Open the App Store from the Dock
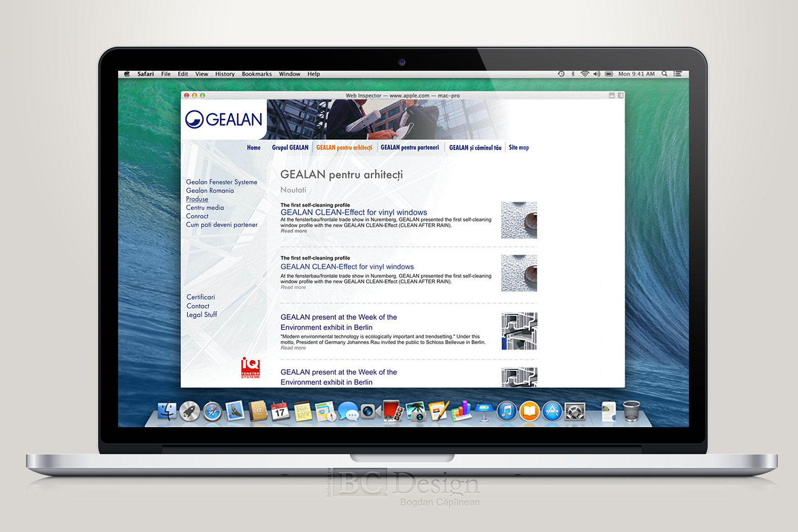The height and width of the screenshot is (532, 798). [x=553, y=411]
